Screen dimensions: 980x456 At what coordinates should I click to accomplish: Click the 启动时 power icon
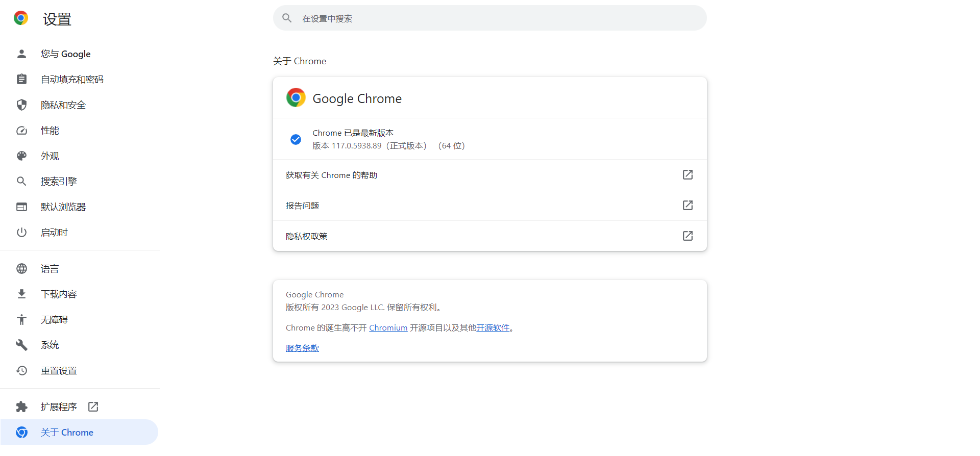pyautogui.click(x=21, y=232)
